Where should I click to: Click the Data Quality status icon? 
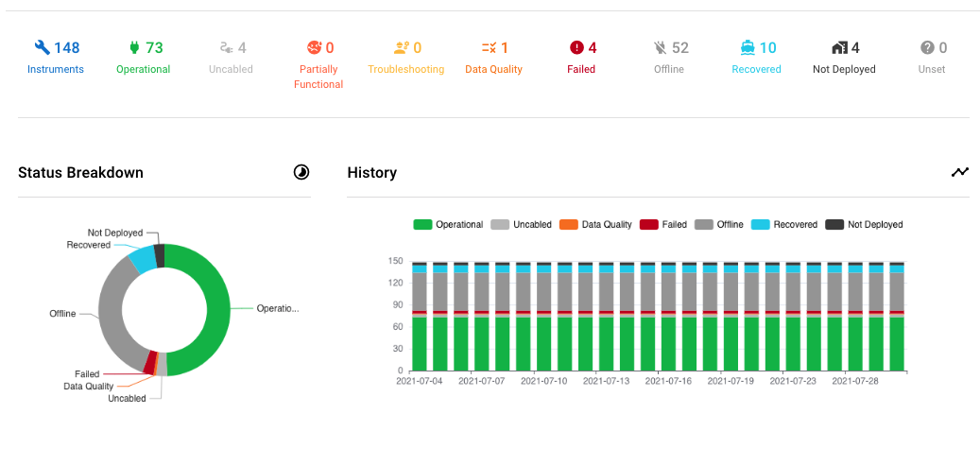click(x=489, y=47)
